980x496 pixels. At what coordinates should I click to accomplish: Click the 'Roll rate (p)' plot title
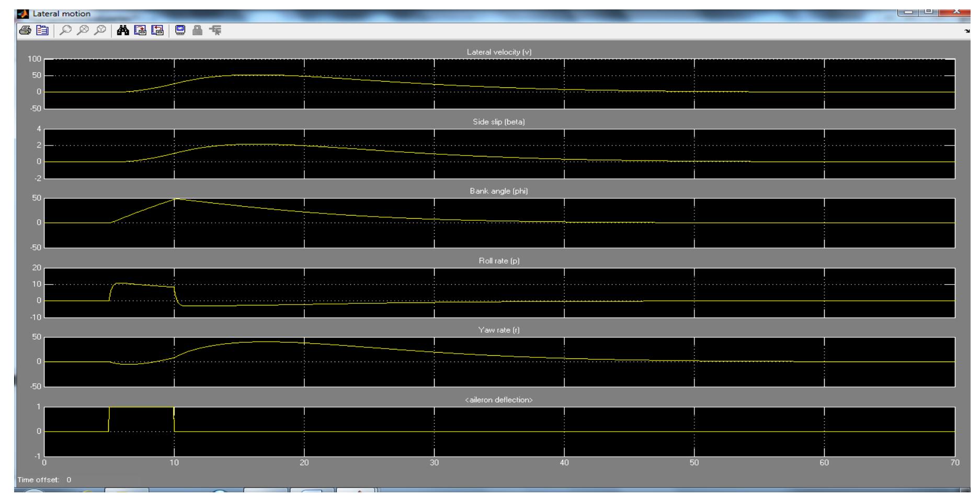(499, 261)
